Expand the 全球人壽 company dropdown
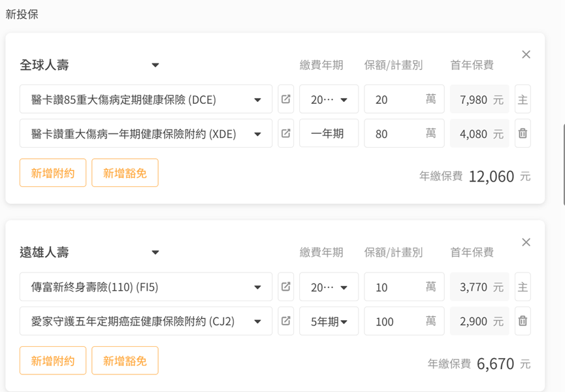The height and width of the screenshot is (392, 565). coord(155,65)
